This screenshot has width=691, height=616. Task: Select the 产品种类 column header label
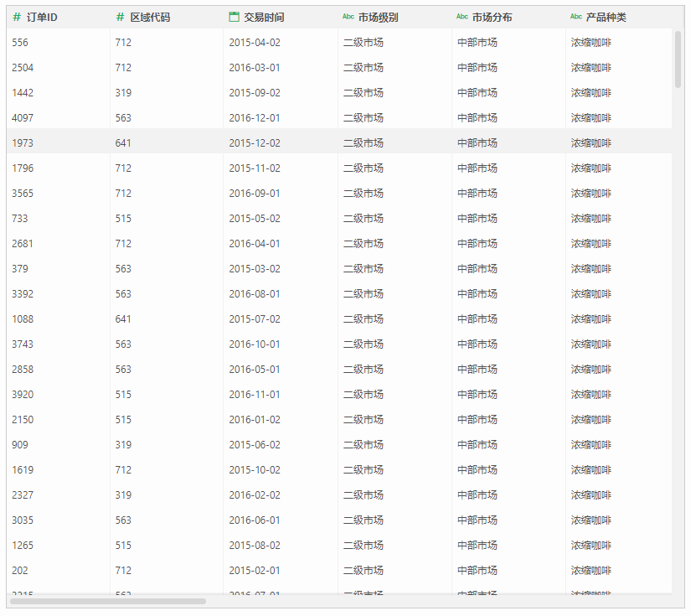coord(606,18)
